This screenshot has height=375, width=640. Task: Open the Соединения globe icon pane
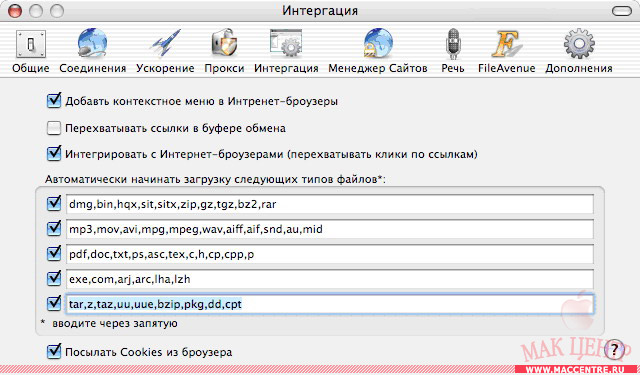point(93,51)
